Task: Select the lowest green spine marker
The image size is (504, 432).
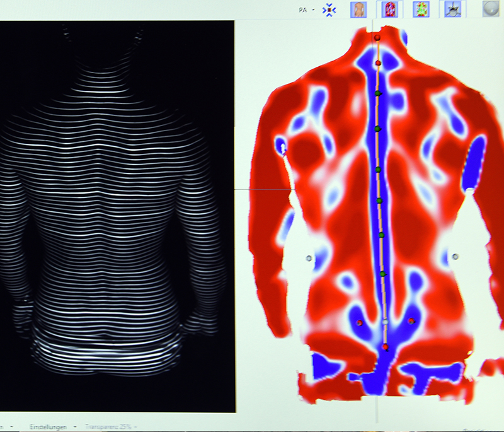Action: [x=382, y=274]
